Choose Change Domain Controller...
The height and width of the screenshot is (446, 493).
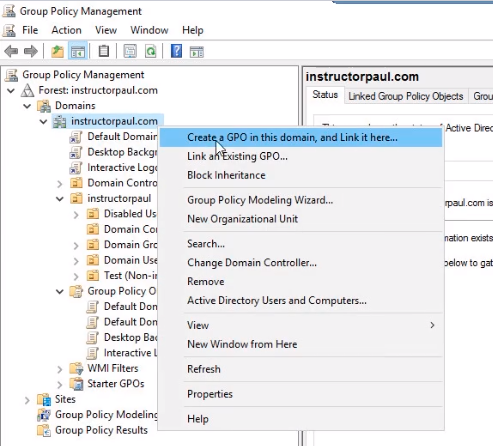pyautogui.click(x=301, y=263)
